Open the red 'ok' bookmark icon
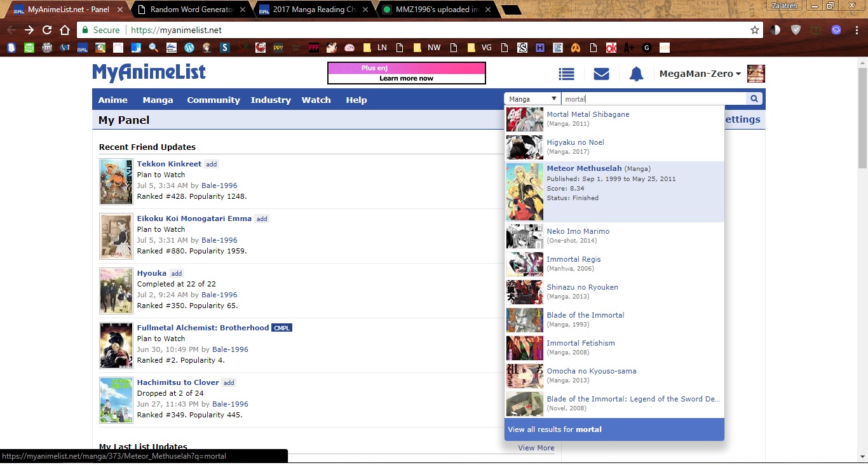This screenshot has height=465, width=868. click(x=611, y=48)
